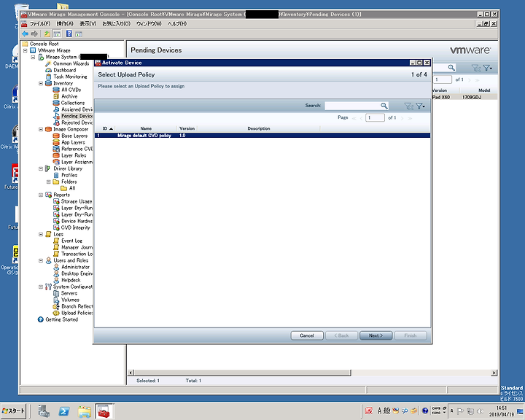Select App Layers under Image Composer
Screen dimensions: 525x420
tap(73, 142)
